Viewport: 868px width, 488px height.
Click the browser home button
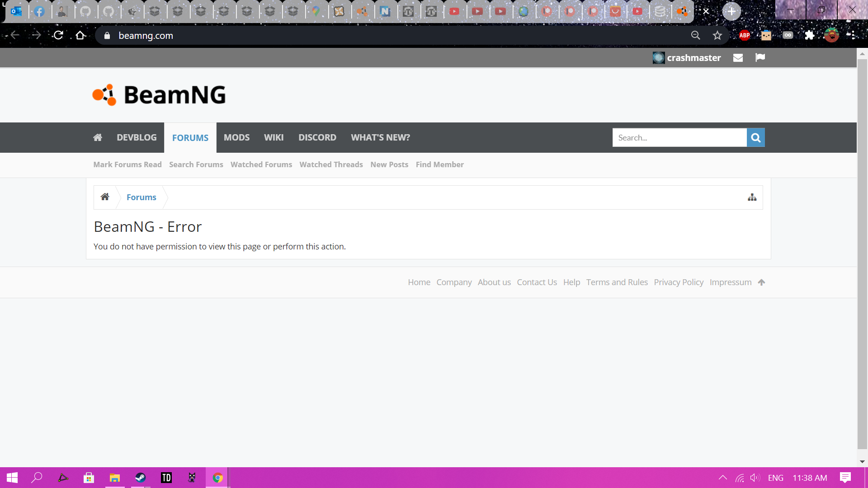80,35
